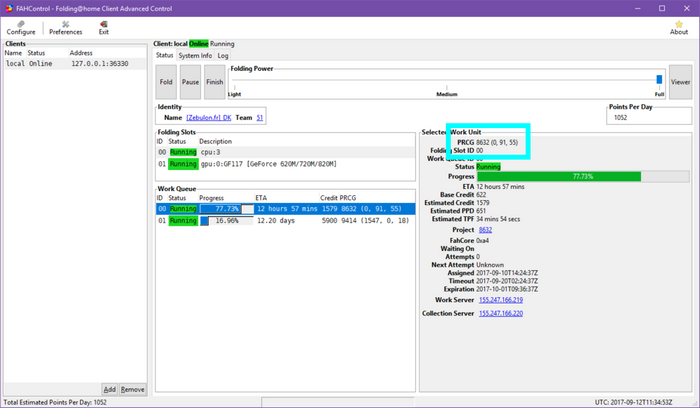Switch to the Status tab
The image size is (700, 408).
[x=164, y=55]
